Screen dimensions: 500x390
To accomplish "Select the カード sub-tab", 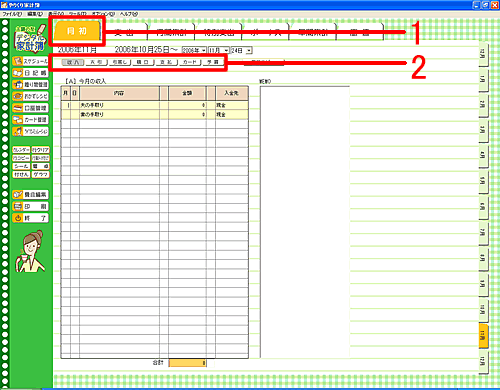I will 190,62.
